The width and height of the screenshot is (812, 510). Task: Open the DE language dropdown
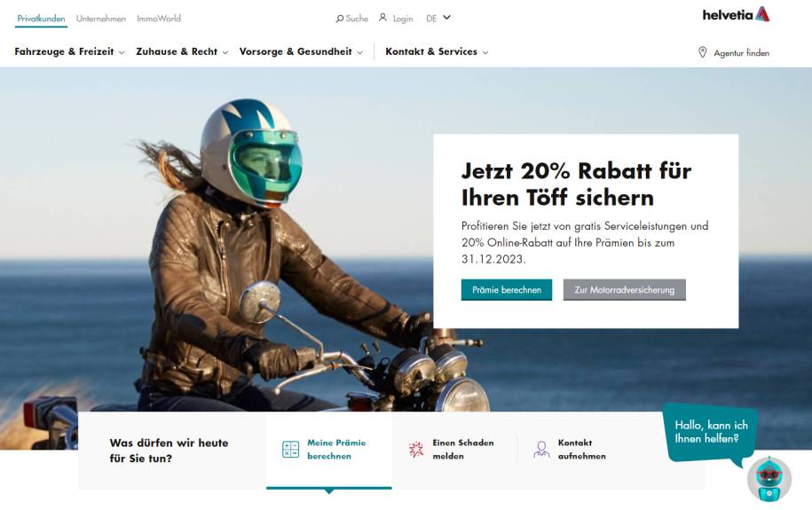(438, 18)
